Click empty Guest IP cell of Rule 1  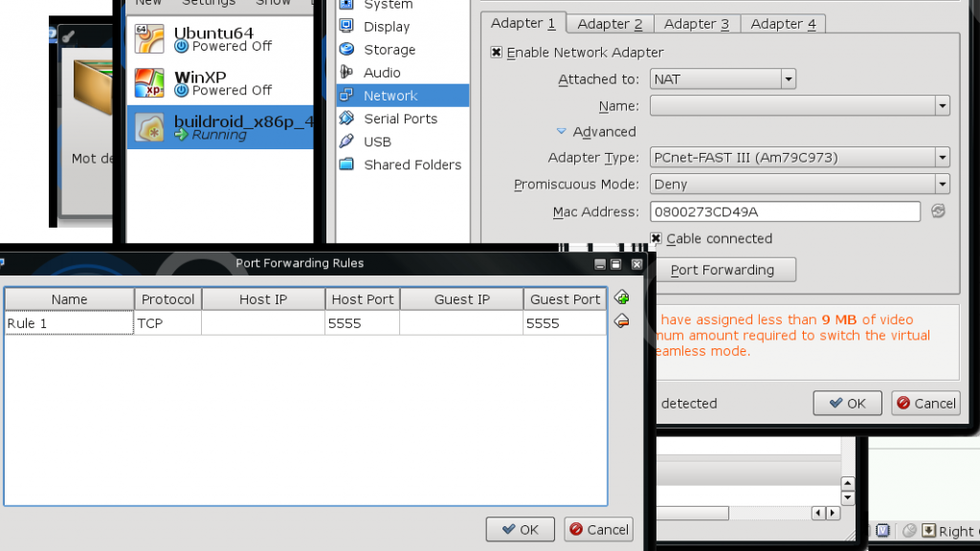(x=462, y=323)
